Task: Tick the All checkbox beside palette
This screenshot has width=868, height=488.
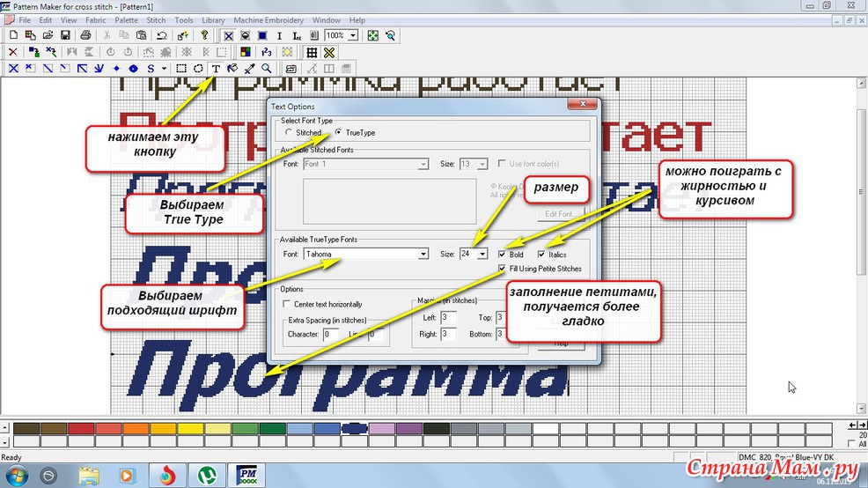Action: 851,444
